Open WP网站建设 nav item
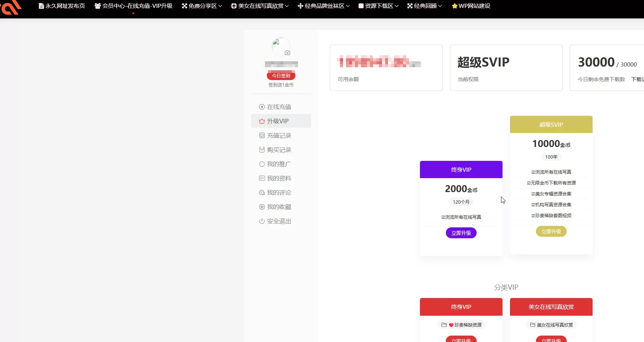 click(x=471, y=6)
